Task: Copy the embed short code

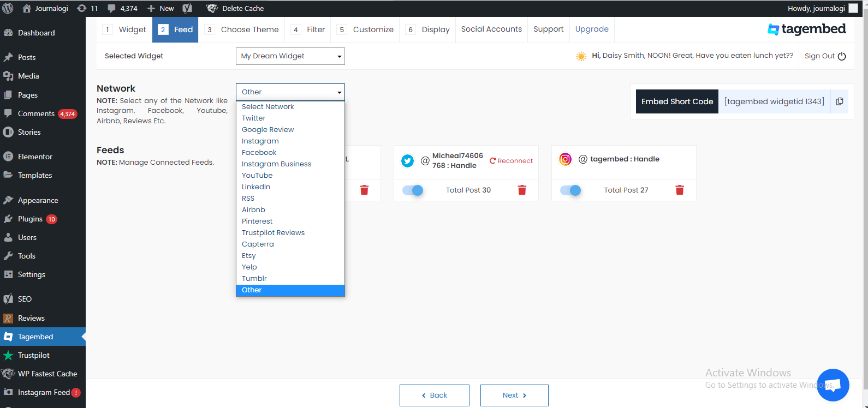Action: coord(840,101)
